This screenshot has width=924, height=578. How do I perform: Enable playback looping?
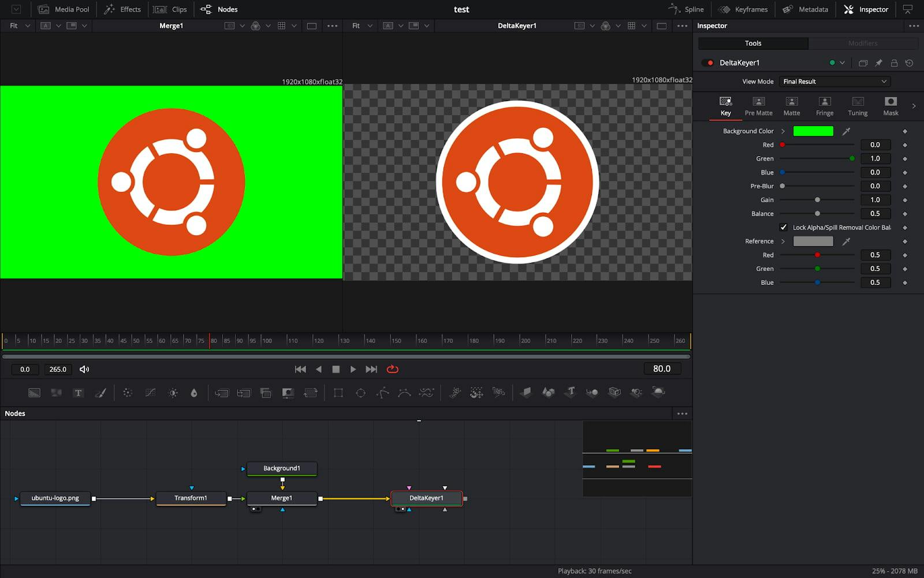click(393, 369)
